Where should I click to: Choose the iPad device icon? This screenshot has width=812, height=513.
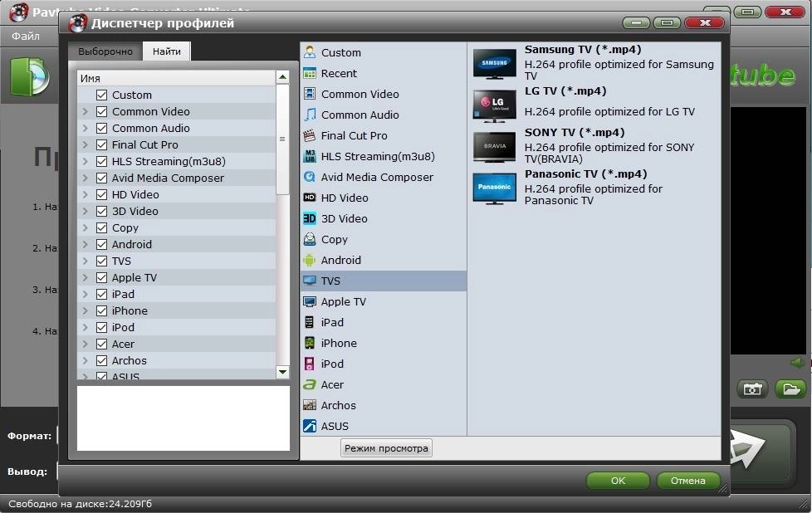tap(310, 322)
